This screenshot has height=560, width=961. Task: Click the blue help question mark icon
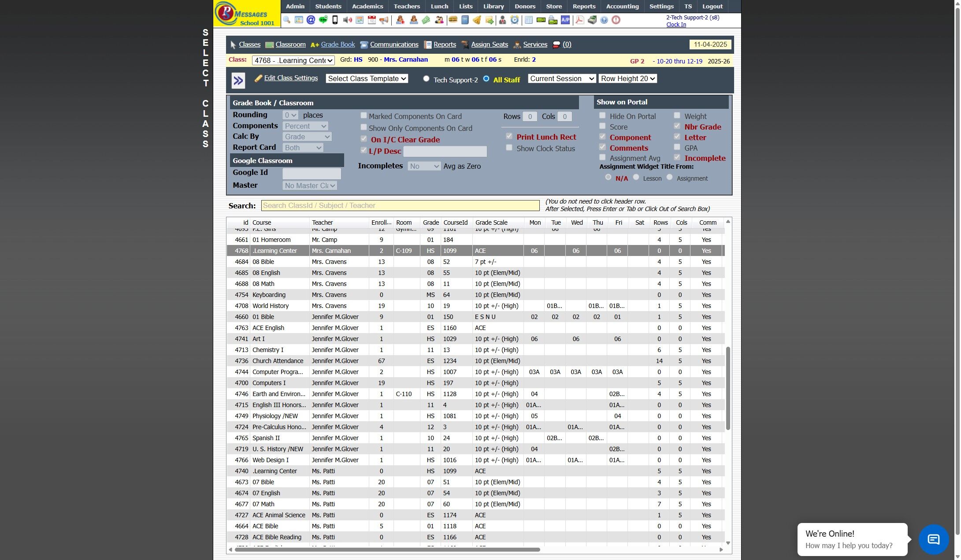(604, 20)
